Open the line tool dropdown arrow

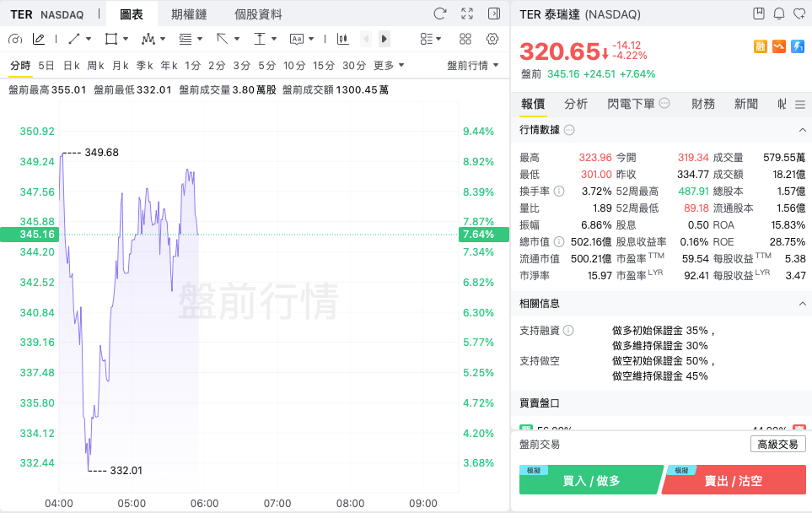pyautogui.click(x=89, y=39)
